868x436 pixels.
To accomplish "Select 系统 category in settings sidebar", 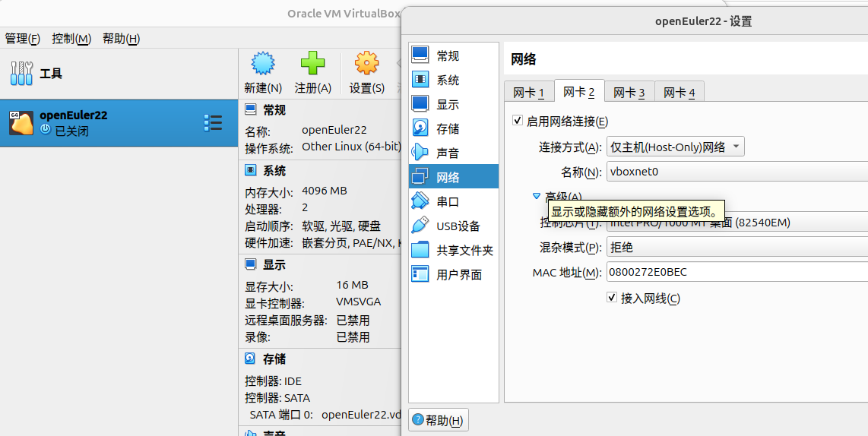I will click(x=453, y=80).
